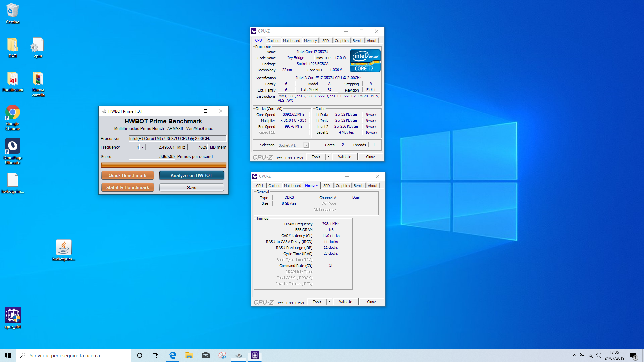This screenshot has width=644, height=362.
Task: Click the HWBOT Prime title bar icon
Action: 104,111
